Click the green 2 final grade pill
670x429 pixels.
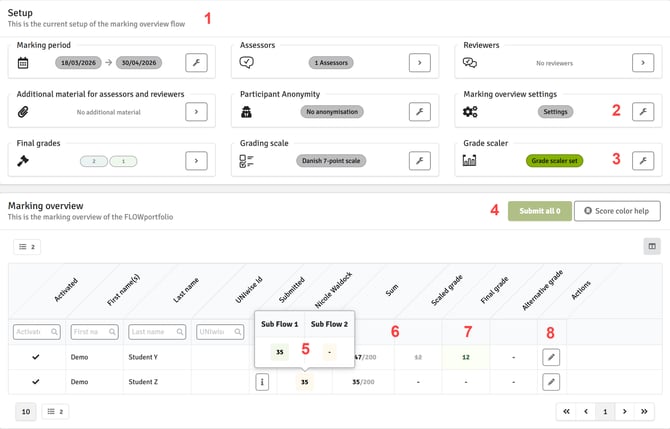94,161
